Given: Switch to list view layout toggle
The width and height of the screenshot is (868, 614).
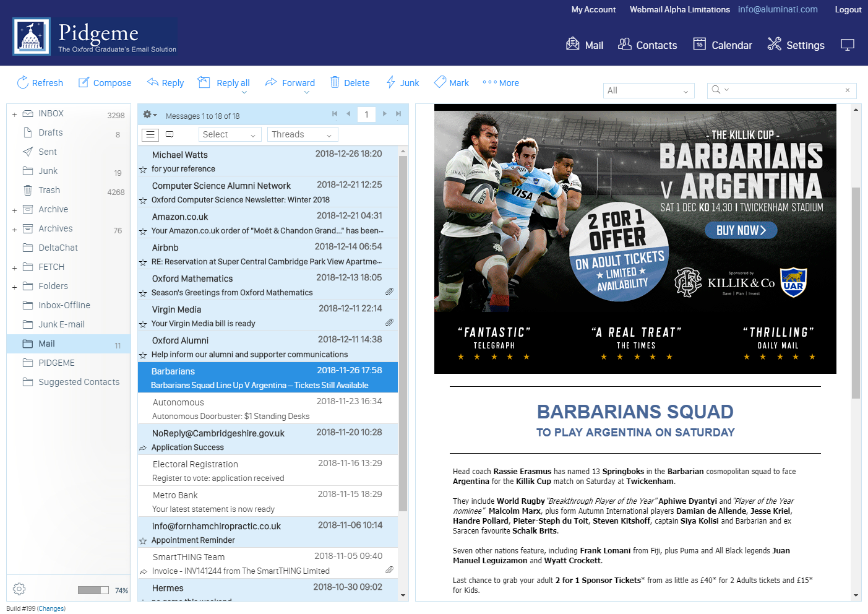Looking at the screenshot, I should (150, 134).
